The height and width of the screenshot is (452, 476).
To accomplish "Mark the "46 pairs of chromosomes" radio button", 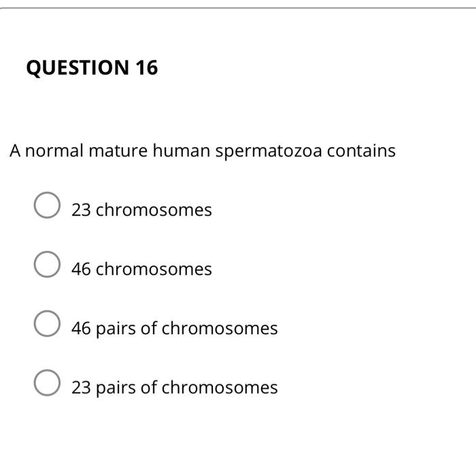I will [x=47, y=323].
